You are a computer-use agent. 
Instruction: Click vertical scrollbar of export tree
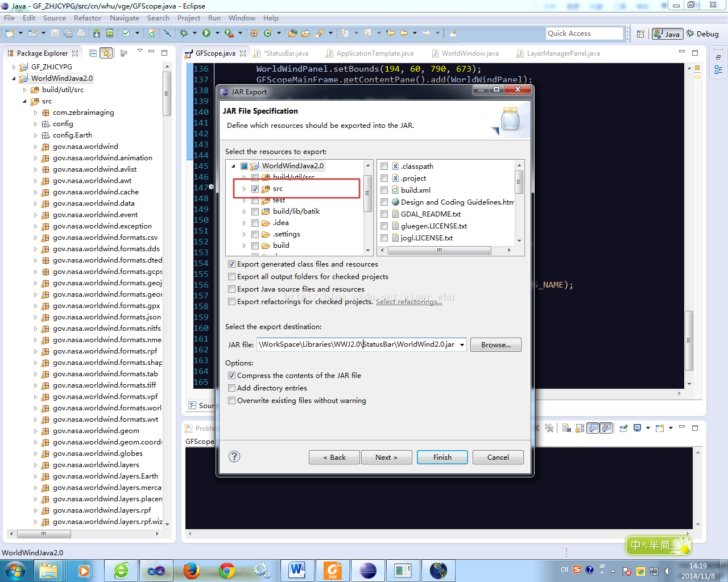click(367, 193)
